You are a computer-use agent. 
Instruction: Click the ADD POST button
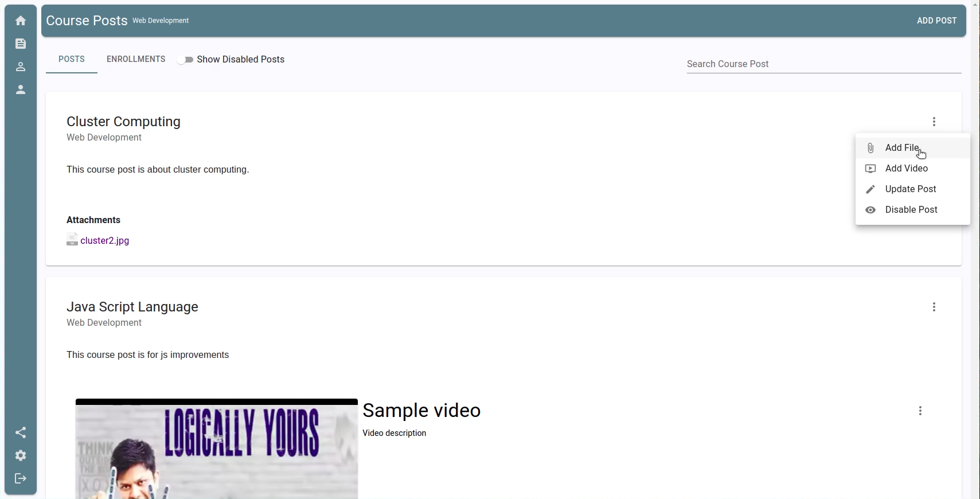click(937, 21)
